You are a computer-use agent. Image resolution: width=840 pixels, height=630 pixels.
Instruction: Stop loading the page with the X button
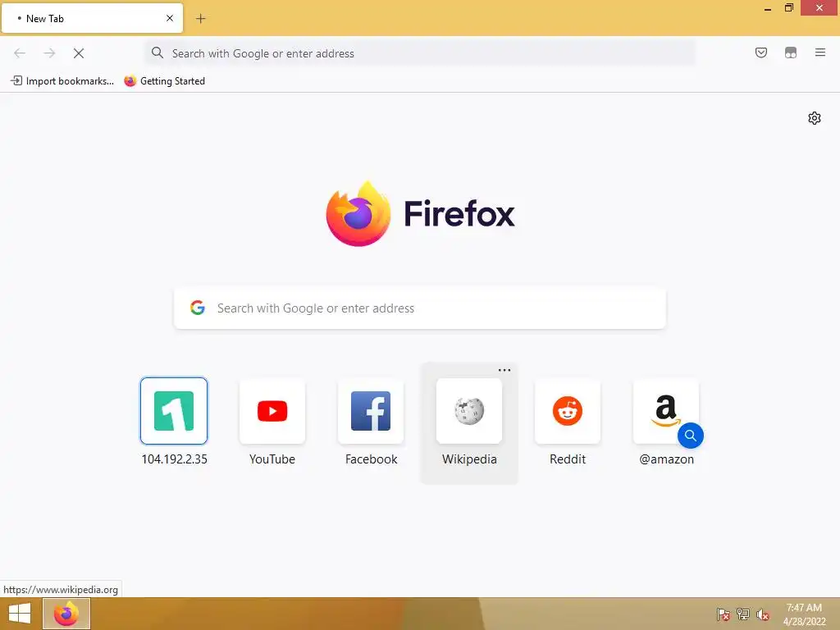(79, 53)
